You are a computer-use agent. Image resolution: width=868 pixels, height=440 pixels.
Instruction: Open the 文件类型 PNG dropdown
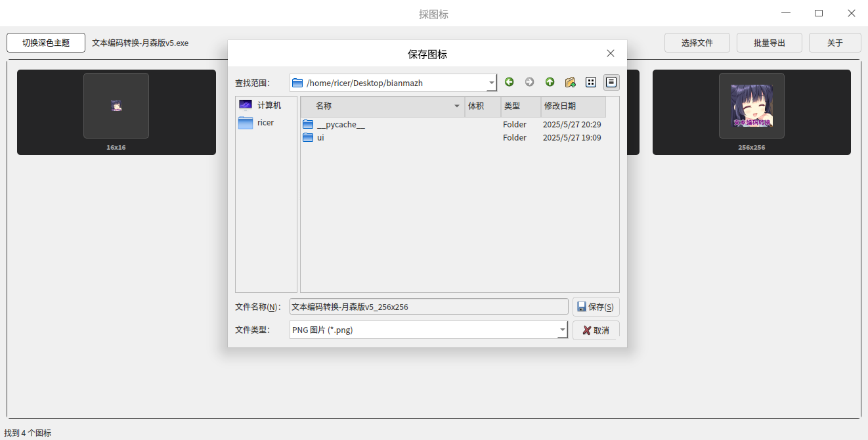click(563, 330)
